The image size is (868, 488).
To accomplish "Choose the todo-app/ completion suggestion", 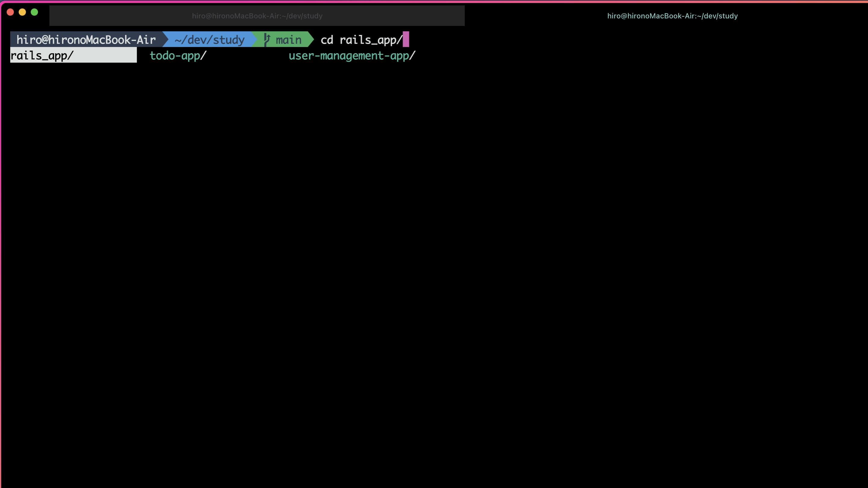I will 178,55.
